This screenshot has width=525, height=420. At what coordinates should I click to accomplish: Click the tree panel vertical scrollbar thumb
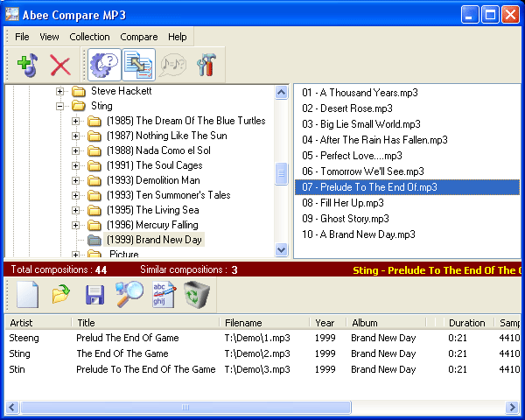tap(281, 173)
